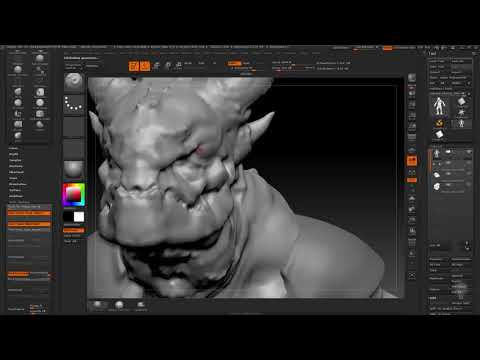Expand the Orientation brush sub-palette
Image resolution: width=480 pixels, height=360 pixels.
(x=17, y=184)
